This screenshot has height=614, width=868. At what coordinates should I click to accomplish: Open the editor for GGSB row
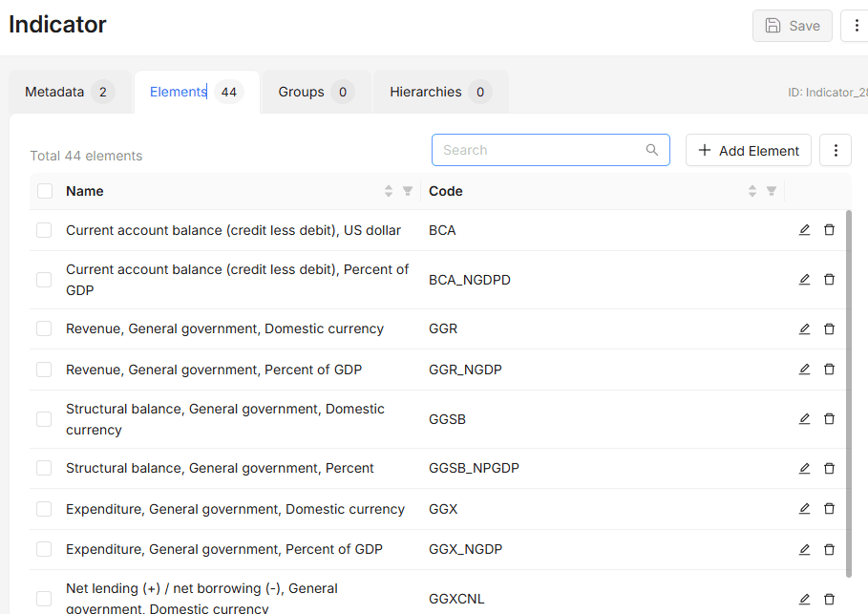pos(804,419)
